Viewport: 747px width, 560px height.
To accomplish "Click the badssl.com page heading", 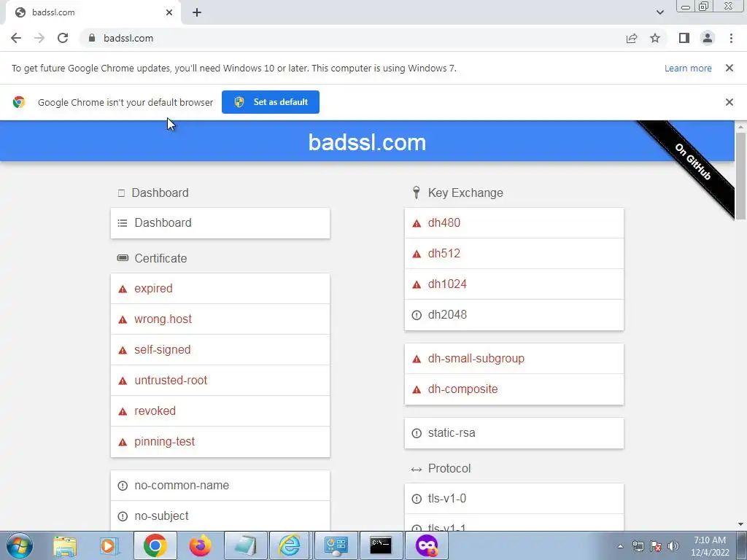I will point(367,142).
